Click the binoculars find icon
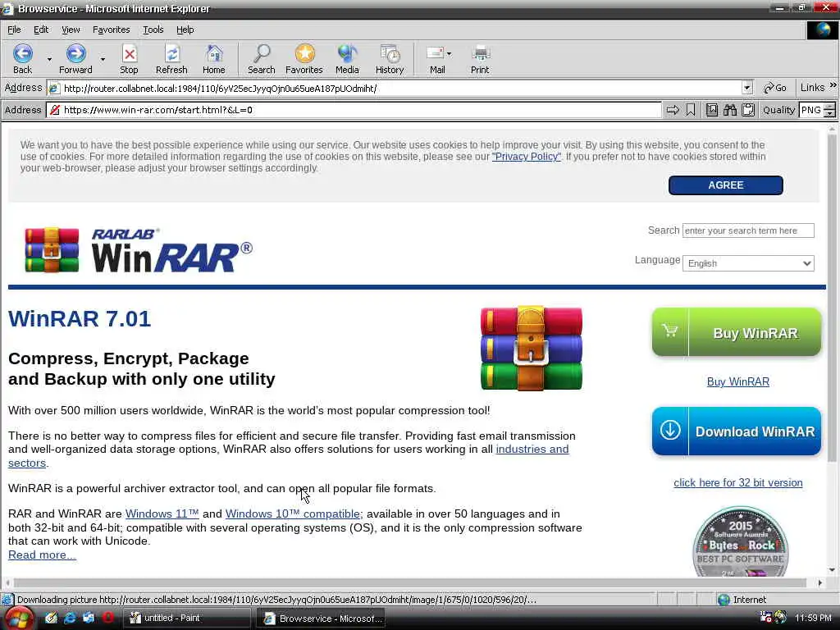 pyautogui.click(x=730, y=110)
